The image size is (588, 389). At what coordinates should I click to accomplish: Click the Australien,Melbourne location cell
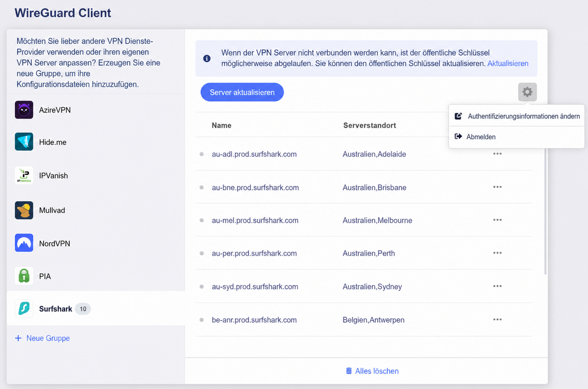point(377,221)
